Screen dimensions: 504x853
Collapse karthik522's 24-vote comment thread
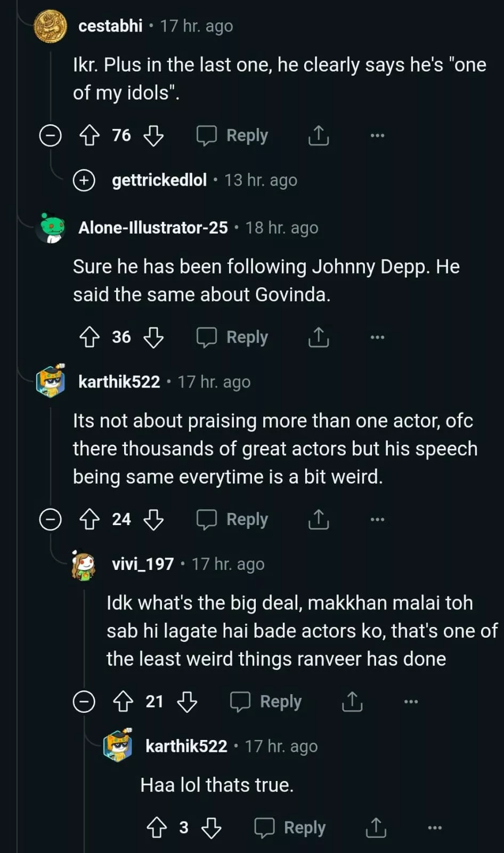click(x=51, y=519)
